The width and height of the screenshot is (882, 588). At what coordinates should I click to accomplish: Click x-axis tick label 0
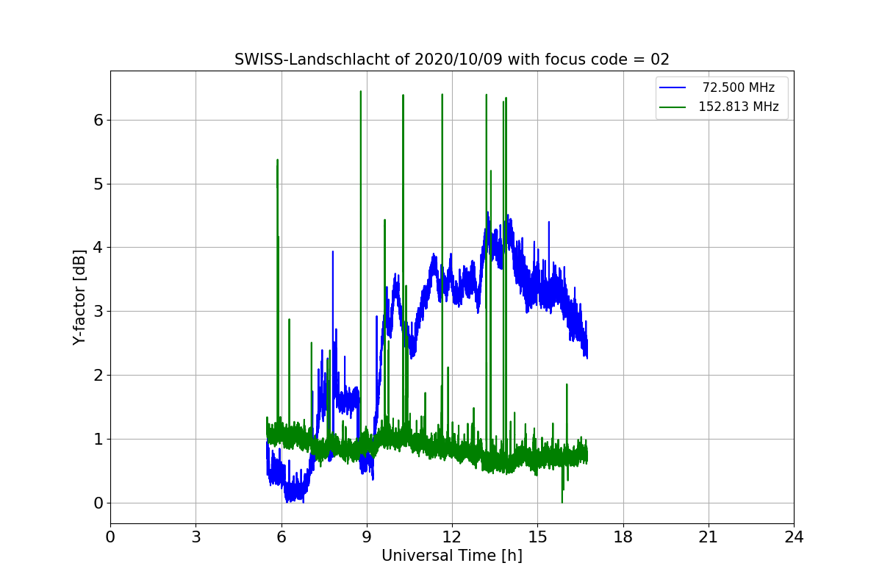[x=110, y=537]
